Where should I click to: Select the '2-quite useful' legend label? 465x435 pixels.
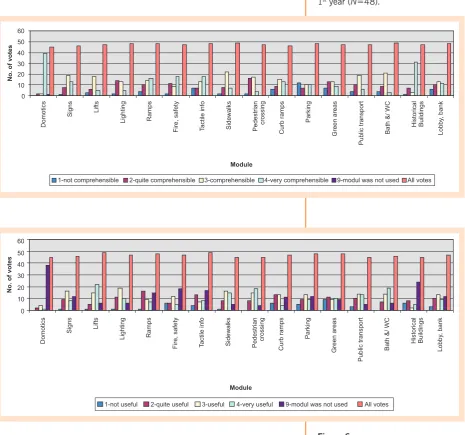pyautogui.click(x=169, y=404)
